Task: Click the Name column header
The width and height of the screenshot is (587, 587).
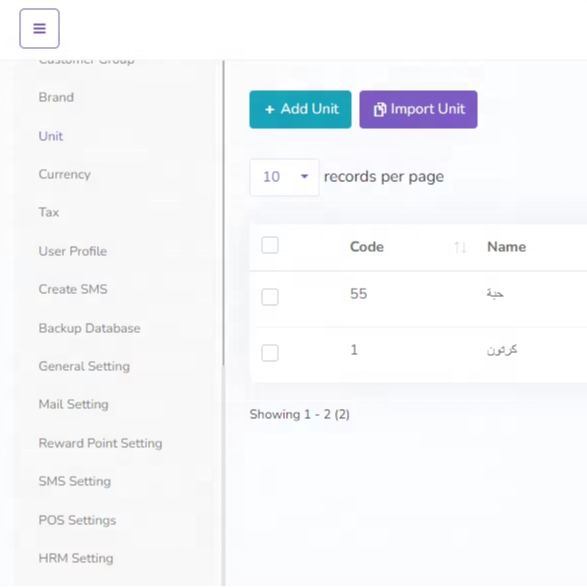Action: 507,247
